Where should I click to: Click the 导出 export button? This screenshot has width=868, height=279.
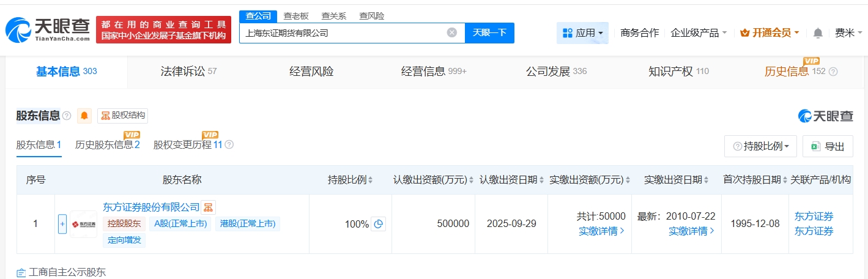[x=828, y=146]
